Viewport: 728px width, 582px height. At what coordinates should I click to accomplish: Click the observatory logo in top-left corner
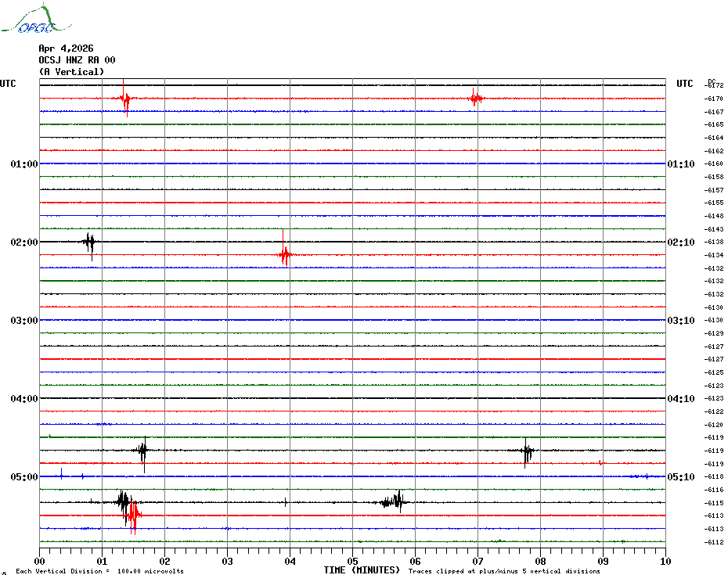28,20
